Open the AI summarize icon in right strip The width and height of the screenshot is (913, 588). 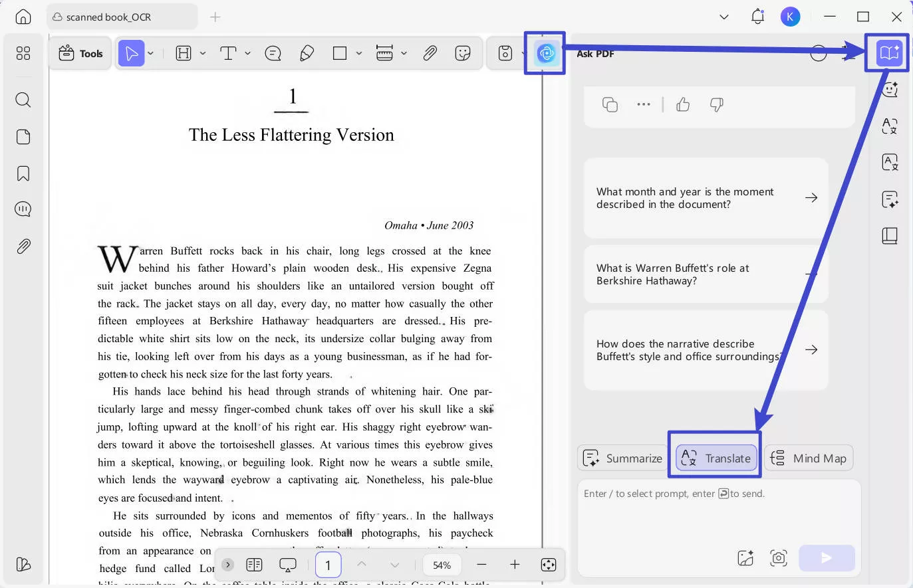(x=890, y=199)
